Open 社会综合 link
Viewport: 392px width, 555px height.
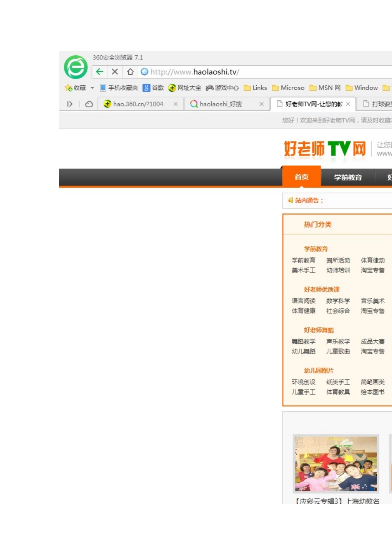[338, 311]
